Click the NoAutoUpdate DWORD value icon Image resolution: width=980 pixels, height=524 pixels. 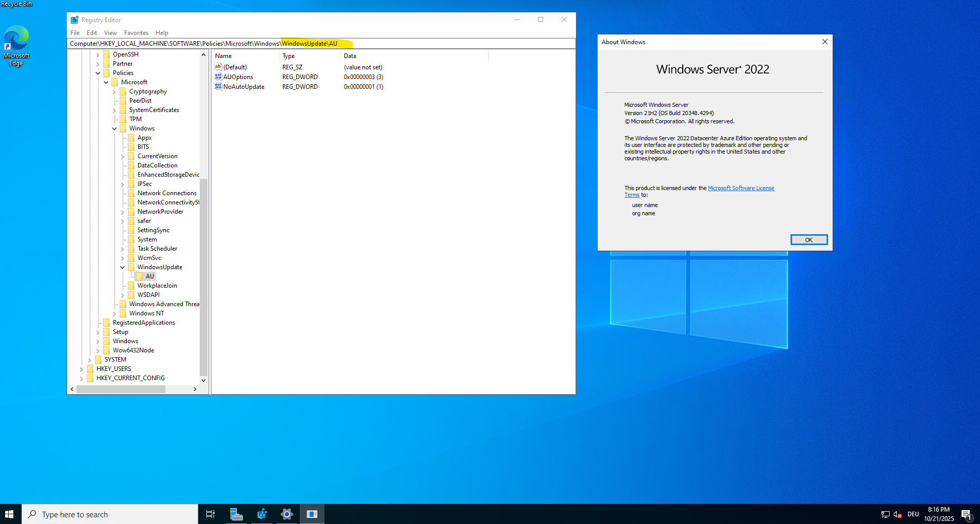pos(218,87)
